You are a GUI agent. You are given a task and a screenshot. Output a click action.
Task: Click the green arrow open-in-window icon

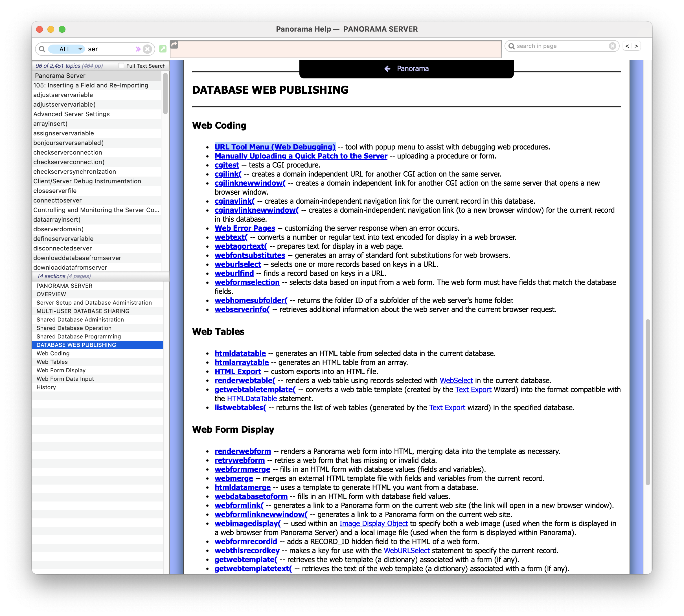[x=163, y=49]
